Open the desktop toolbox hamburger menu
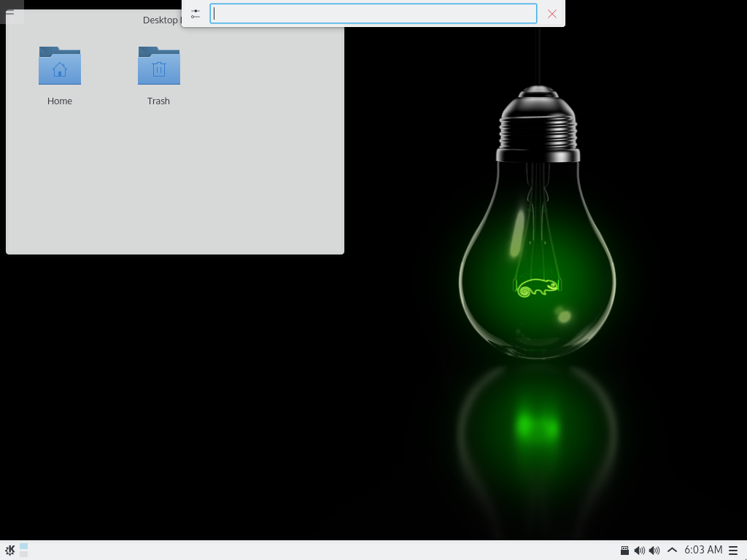 10,12
